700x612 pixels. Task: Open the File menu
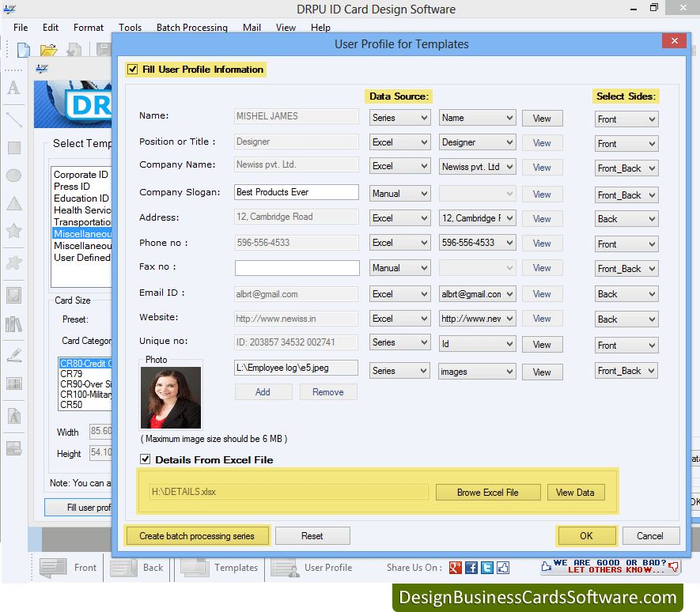pyautogui.click(x=21, y=28)
